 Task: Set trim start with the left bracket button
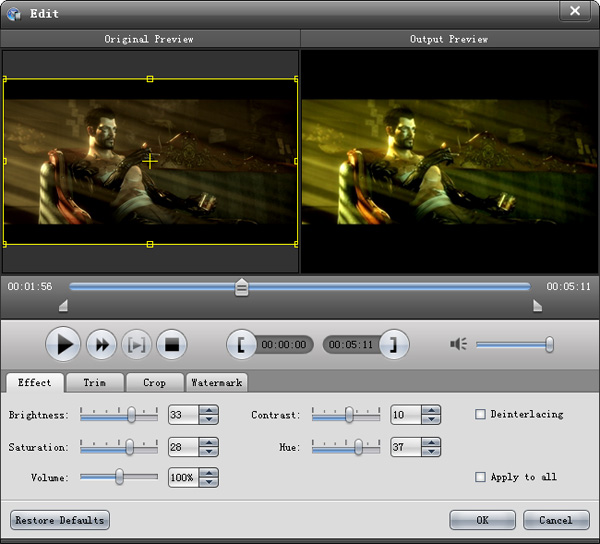coord(241,344)
